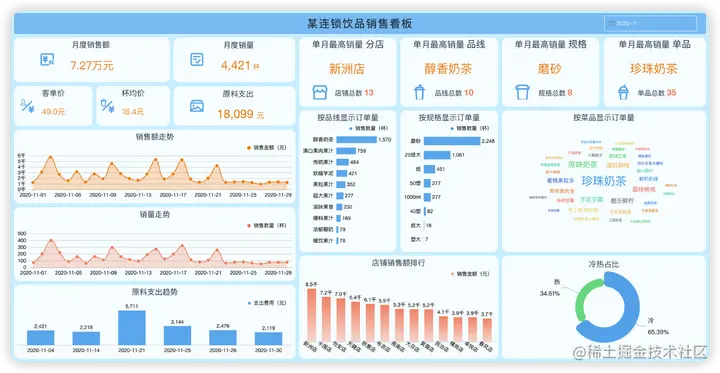The image size is (720, 373).
Task: Click the sundae cup icon next to 单品总数
Action: [623, 92]
